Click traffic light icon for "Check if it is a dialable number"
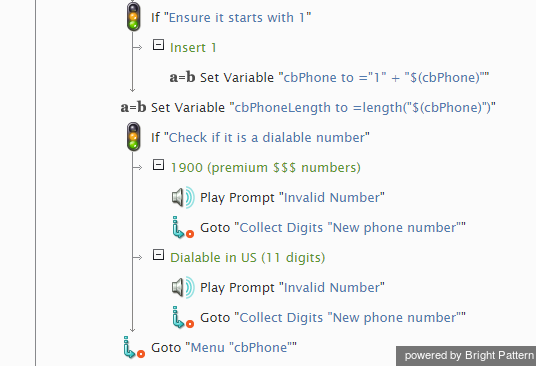 pyautogui.click(x=134, y=137)
